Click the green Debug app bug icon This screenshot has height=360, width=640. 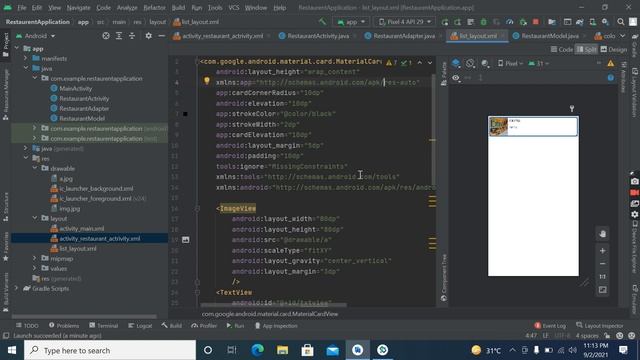coord(484,22)
